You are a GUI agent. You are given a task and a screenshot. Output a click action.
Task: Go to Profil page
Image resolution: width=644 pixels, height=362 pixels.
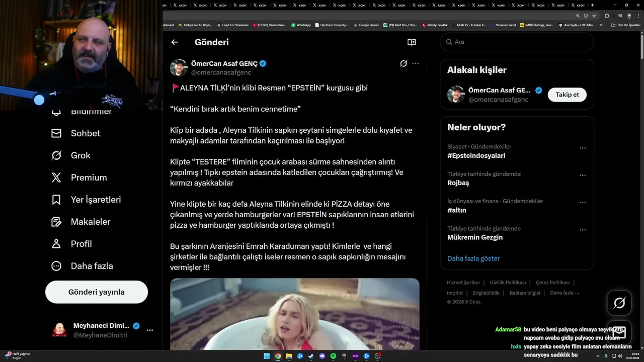71,244
